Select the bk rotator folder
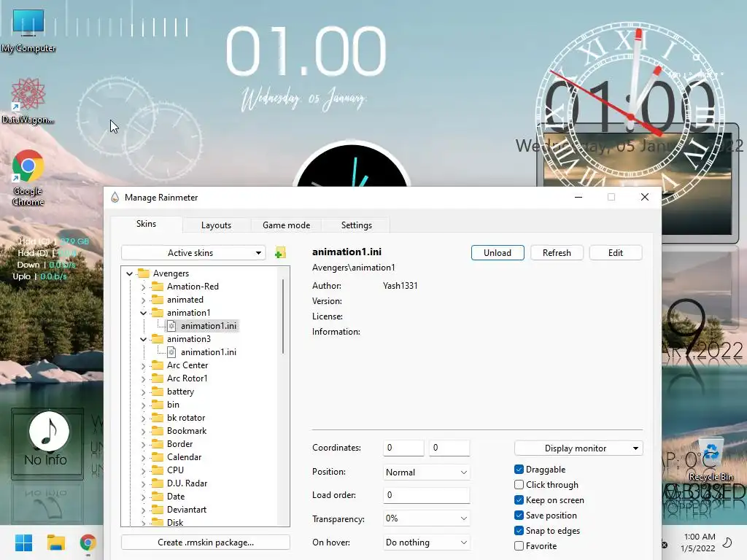Viewport: 747px width, 560px height. (186, 418)
